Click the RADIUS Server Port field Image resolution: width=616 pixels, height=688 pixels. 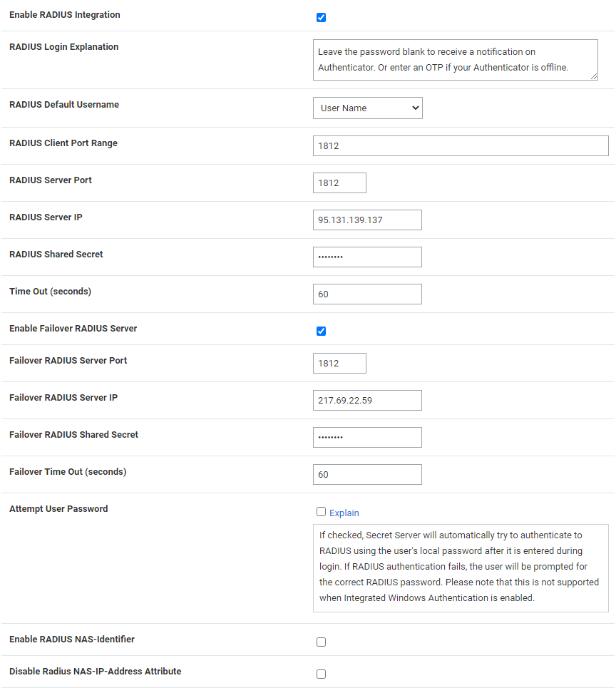click(x=339, y=183)
